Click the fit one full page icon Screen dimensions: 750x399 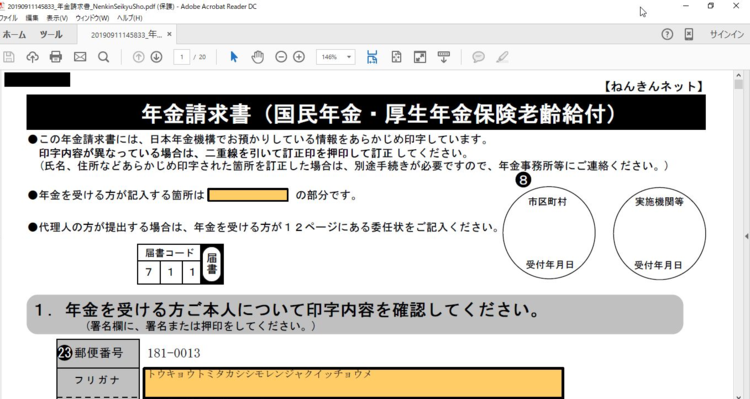pos(396,57)
